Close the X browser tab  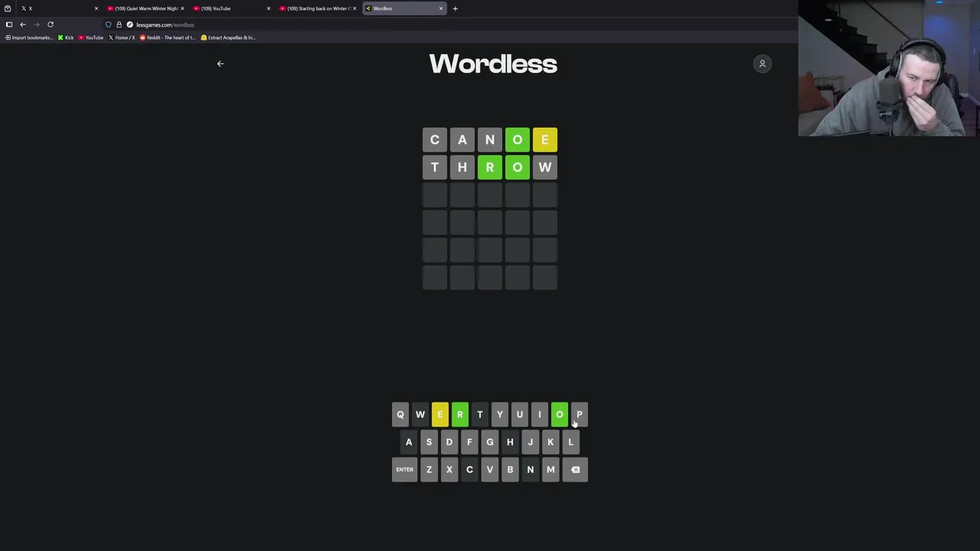96,8
